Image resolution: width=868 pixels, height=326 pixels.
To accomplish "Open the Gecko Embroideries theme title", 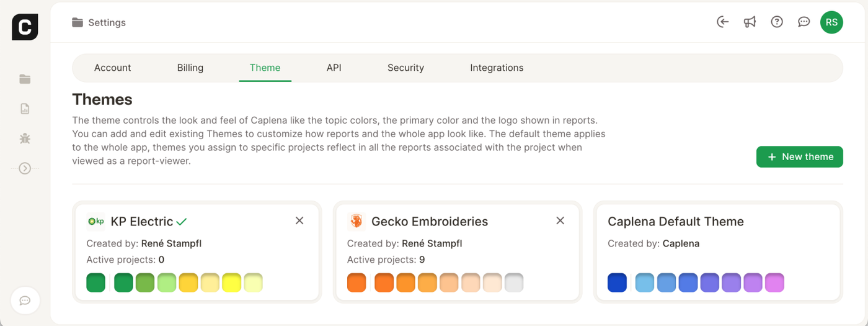I will 430,222.
